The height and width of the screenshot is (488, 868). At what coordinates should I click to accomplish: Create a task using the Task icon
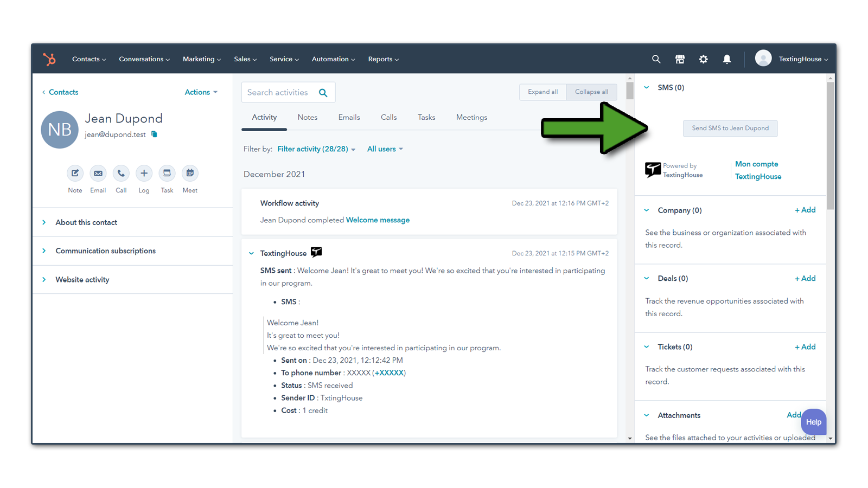pyautogui.click(x=167, y=172)
